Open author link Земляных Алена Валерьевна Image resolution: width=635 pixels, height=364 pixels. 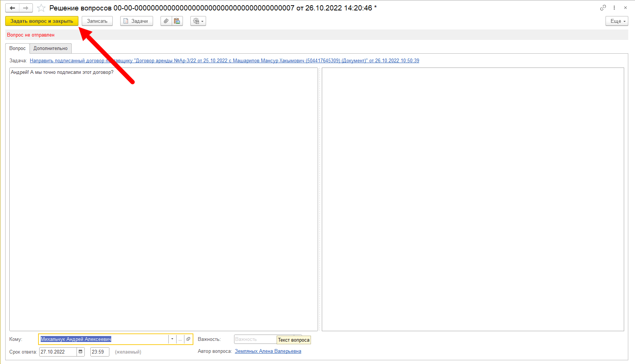pos(268,351)
